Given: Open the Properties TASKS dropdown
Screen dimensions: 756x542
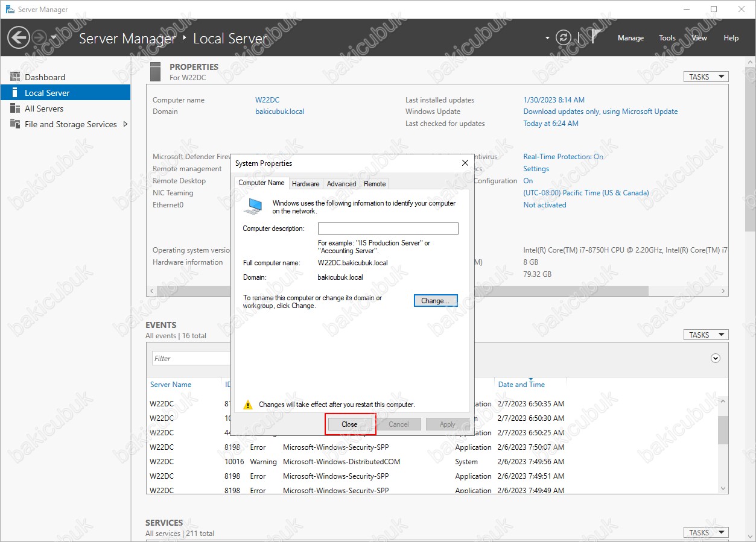Looking at the screenshot, I should pyautogui.click(x=705, y=77).
